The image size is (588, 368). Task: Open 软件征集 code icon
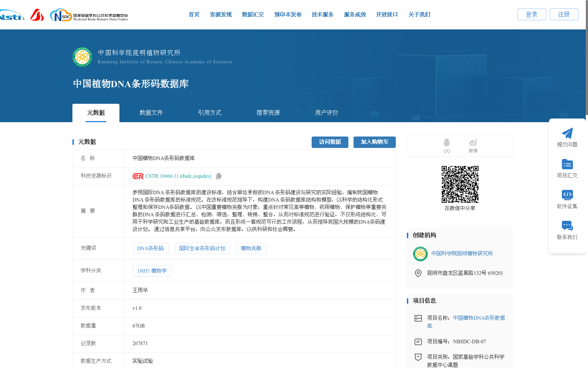567,195
